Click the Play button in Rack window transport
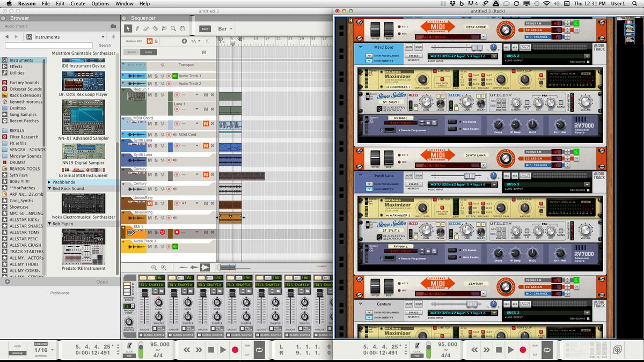This screenshot has height=362, width=644. click(510, 350)
